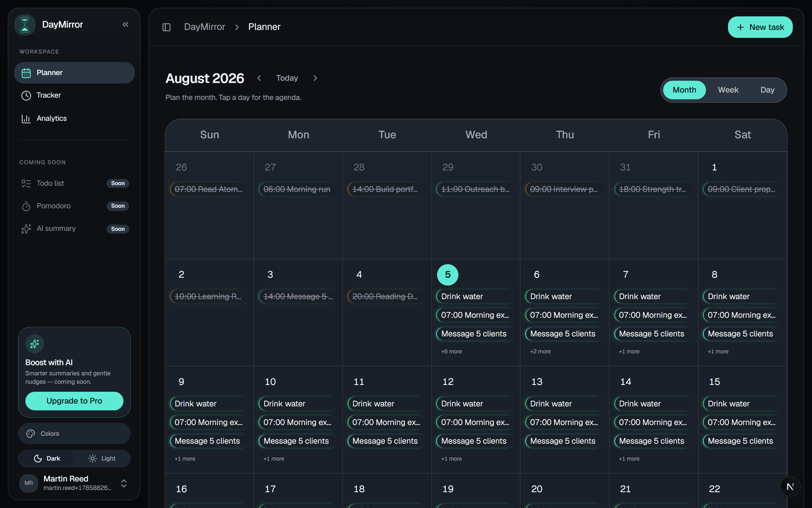Image resolution: width=812 pixels, height=508 pixels.
Task: Click the Pomodoro timer icon
Action: tap(26, 206)
